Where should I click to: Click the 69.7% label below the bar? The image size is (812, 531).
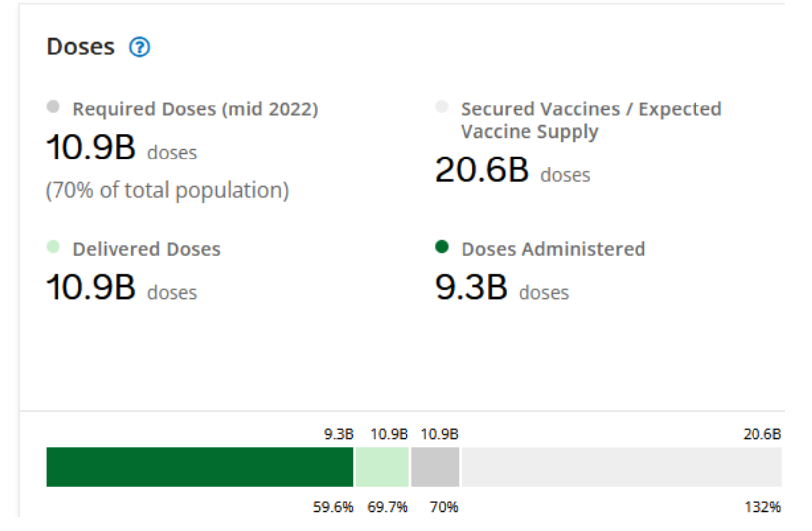tap(388, 507)
